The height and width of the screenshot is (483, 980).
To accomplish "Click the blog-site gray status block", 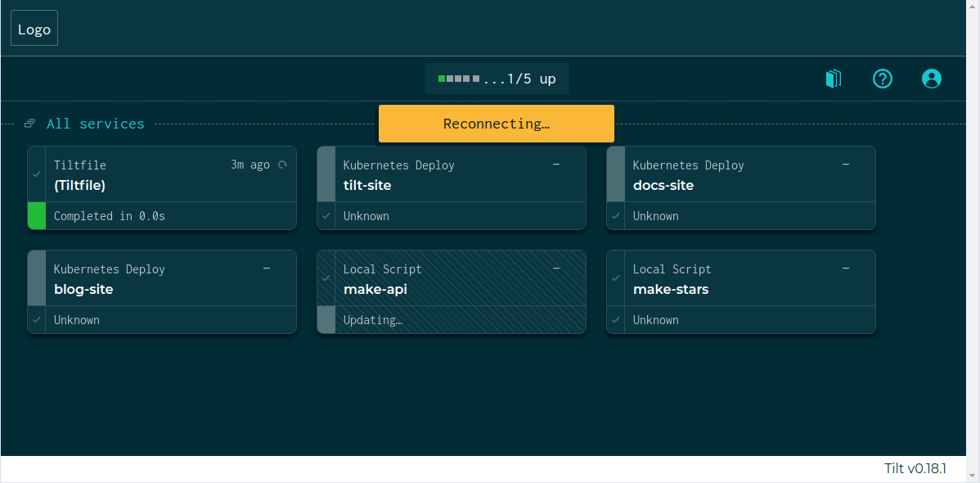I will tap(37, 278).
